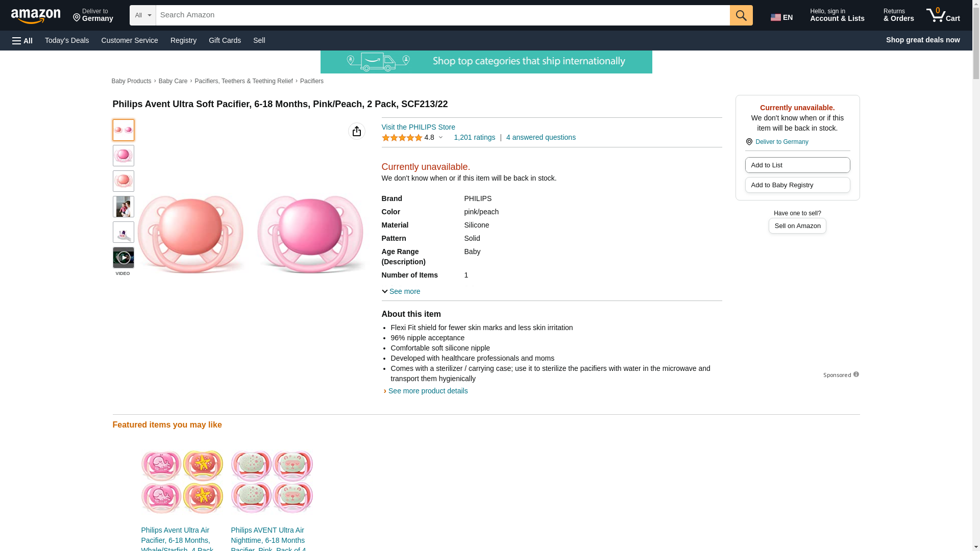
Task: Open the All search category dropdown
Action: pos(142,15)
